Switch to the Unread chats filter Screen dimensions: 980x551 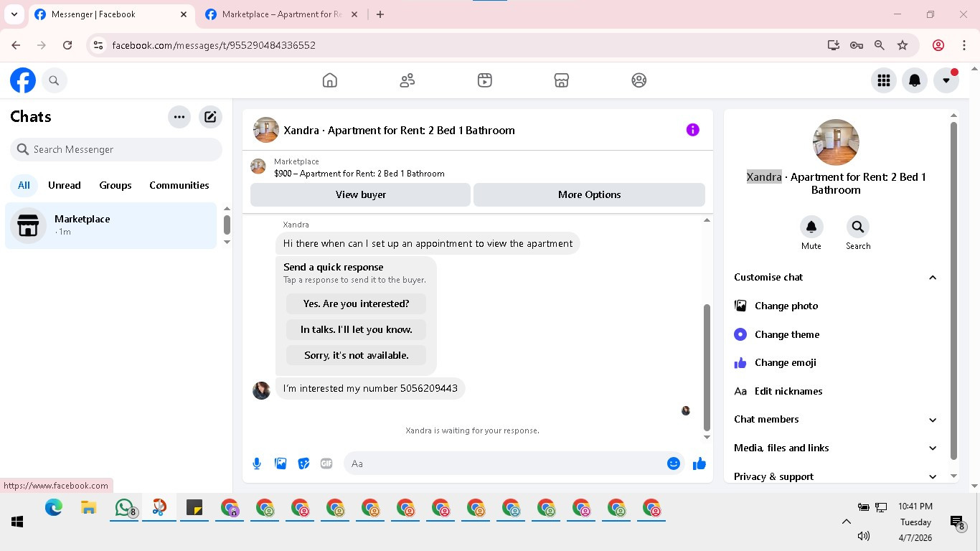click(65, 185)
